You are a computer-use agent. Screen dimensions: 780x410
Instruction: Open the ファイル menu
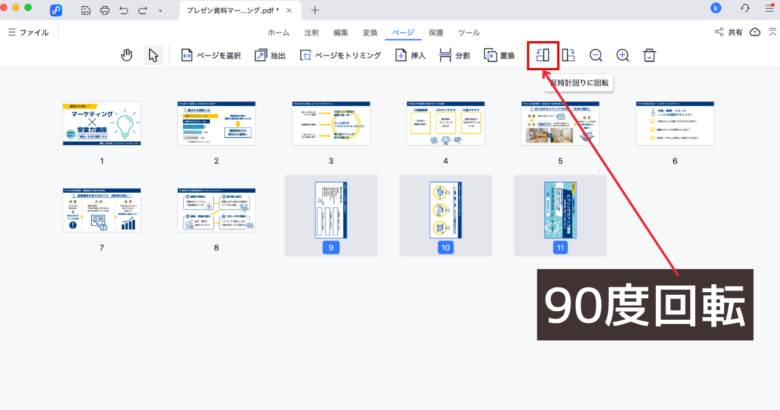point(27,32)
